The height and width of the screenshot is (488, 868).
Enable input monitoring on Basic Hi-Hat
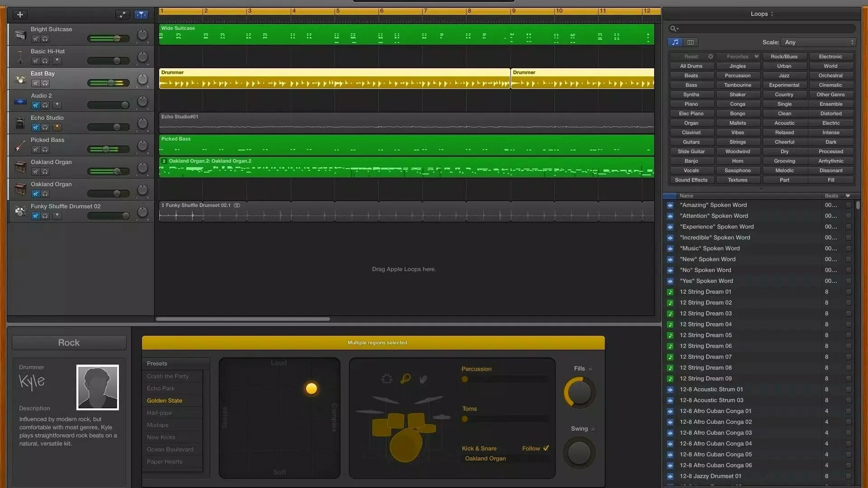(x=57, y=61)
